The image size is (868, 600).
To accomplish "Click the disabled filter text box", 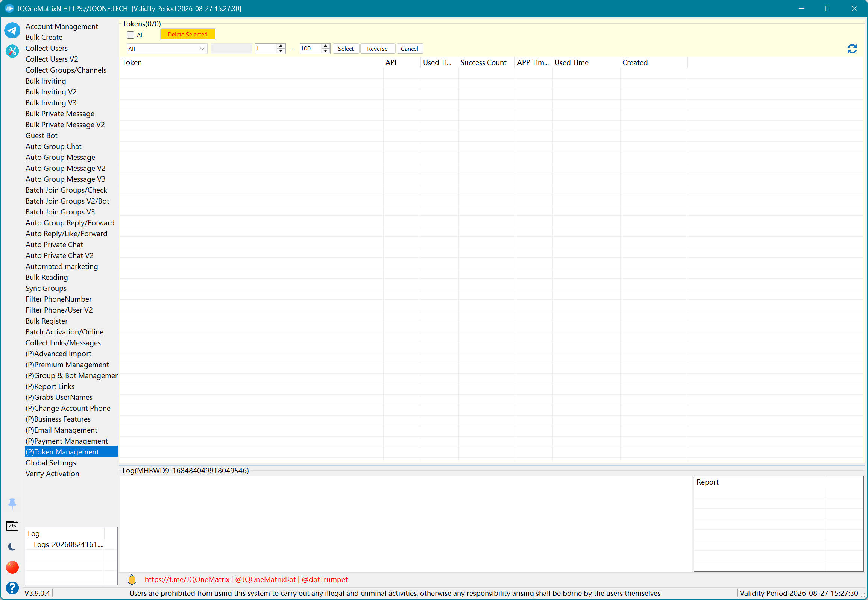I will (x=231, y=49).
